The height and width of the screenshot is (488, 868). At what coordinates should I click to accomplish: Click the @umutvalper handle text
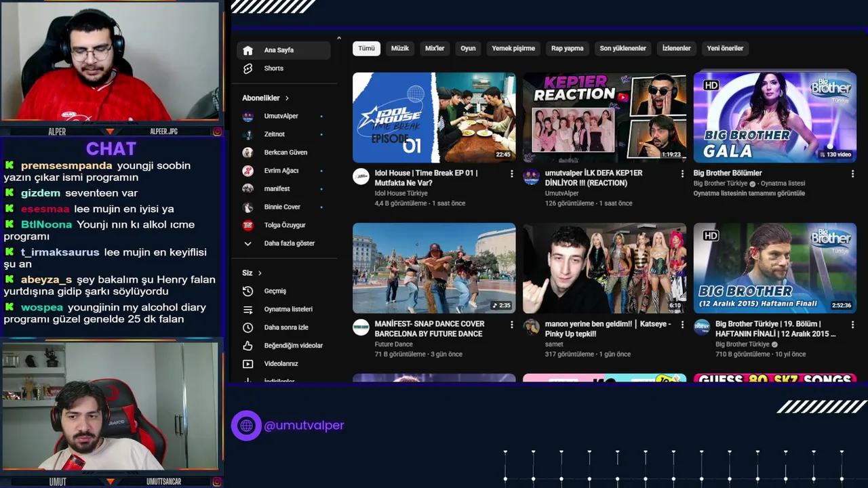tap(304, 426)
